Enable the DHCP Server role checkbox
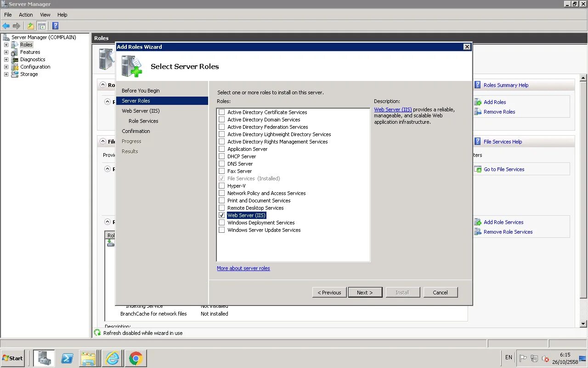The width and height of the screenshot is (588, 368). 222,156
